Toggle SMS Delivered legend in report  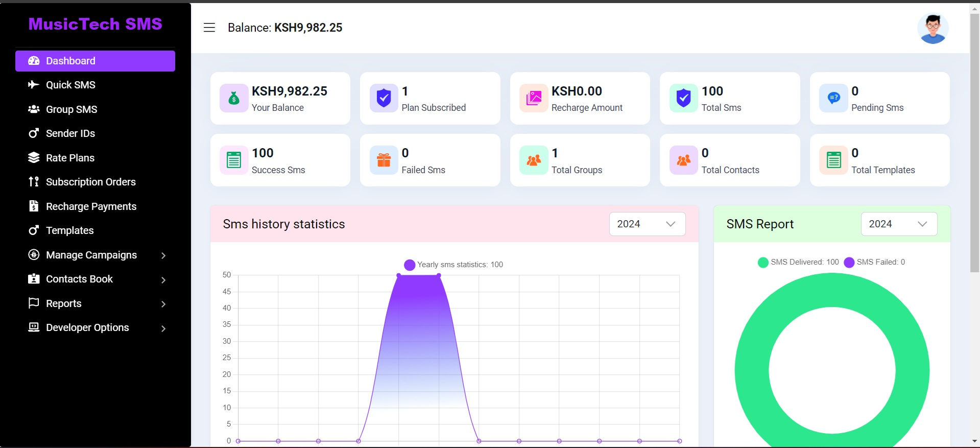tap(798, 262)
